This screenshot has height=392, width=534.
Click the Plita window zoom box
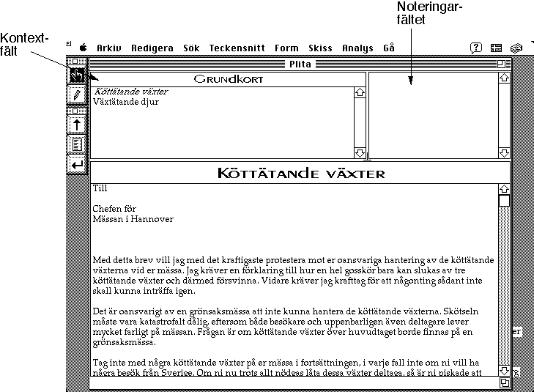click(x=501, y=64)
